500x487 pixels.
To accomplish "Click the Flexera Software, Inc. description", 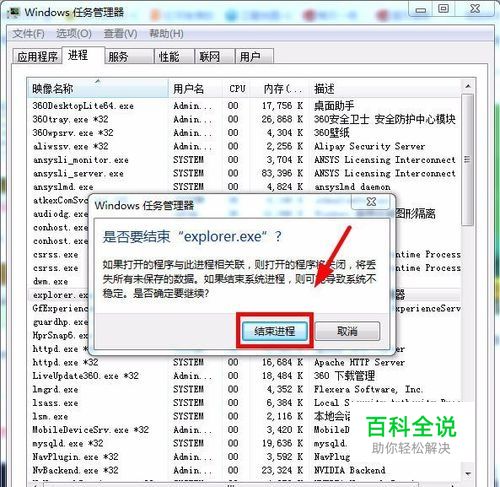I will pyautogui.click(x=369, y=389).
